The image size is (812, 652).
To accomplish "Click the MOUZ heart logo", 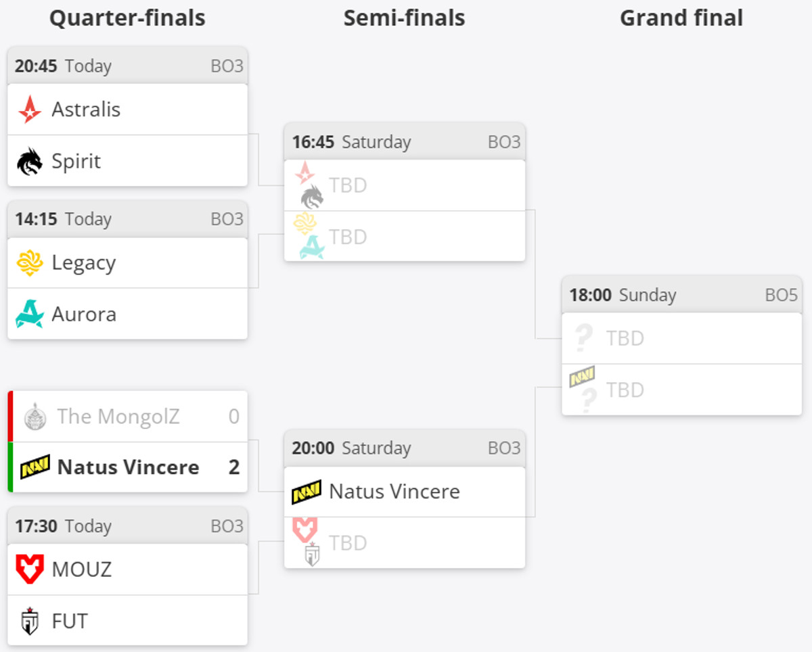I will [x=30, y=569].
